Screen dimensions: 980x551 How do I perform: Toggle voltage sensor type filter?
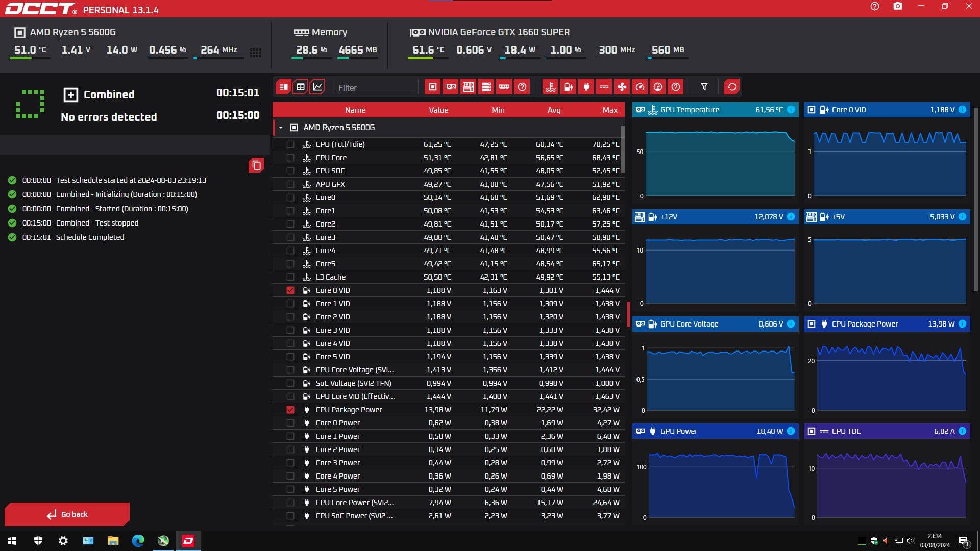(x=569, y=87)
